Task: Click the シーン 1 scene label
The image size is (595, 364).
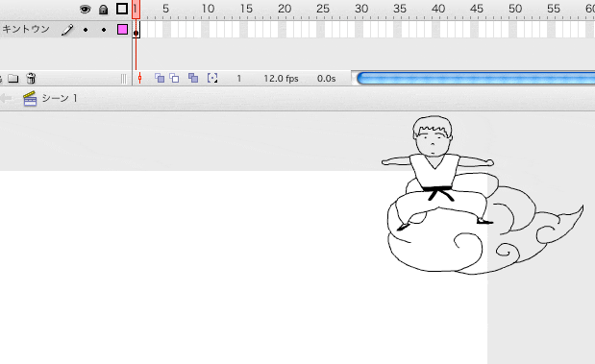Action: 60,99
